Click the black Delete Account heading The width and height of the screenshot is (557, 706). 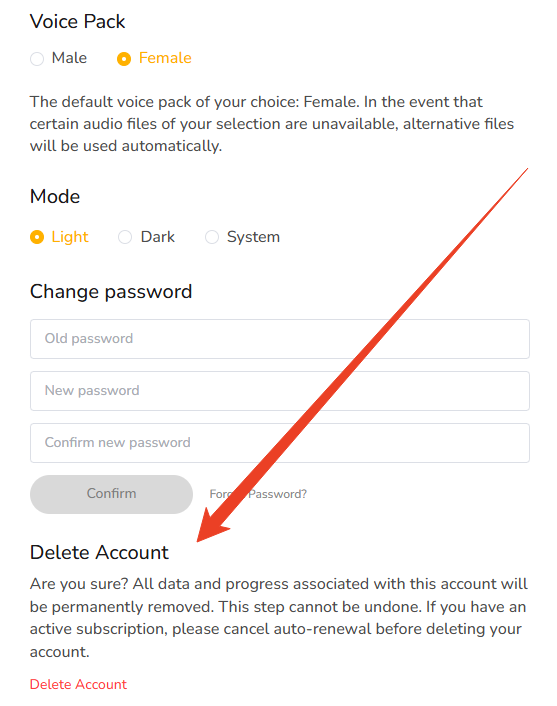pyautogui.click(x=99, y=552)
